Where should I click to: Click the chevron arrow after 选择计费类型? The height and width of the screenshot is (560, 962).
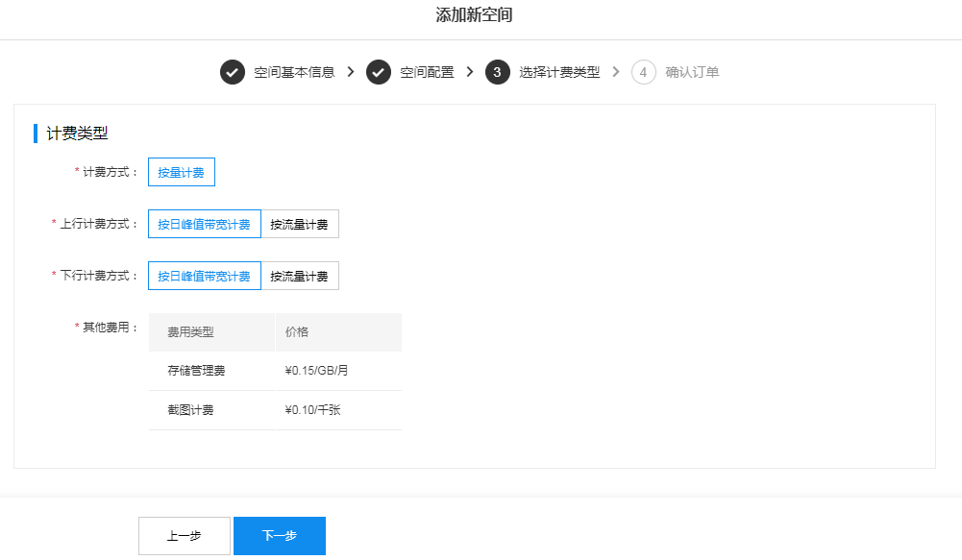tap(616, 72)
